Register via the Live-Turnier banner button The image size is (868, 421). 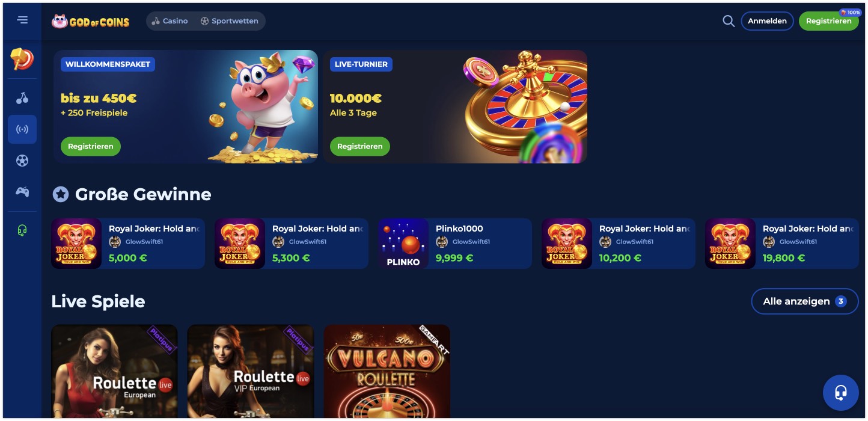(360, 146)
